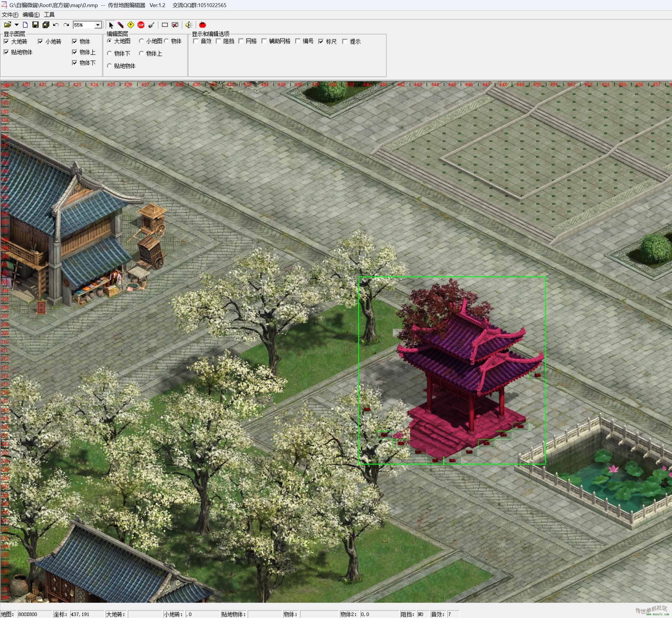Open the 工具 menu
Screen dimensions: 672x618
(x=49, y=15)
